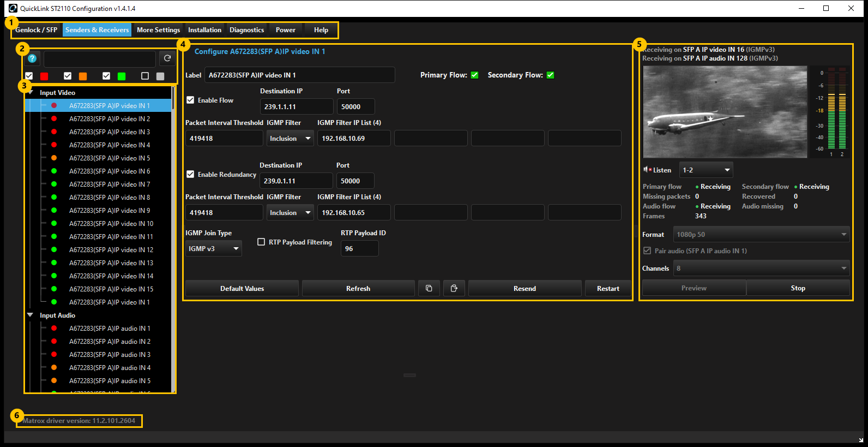Open the redundancy IGMP Filter Inclusion dropdown

[x=290, y=212]
